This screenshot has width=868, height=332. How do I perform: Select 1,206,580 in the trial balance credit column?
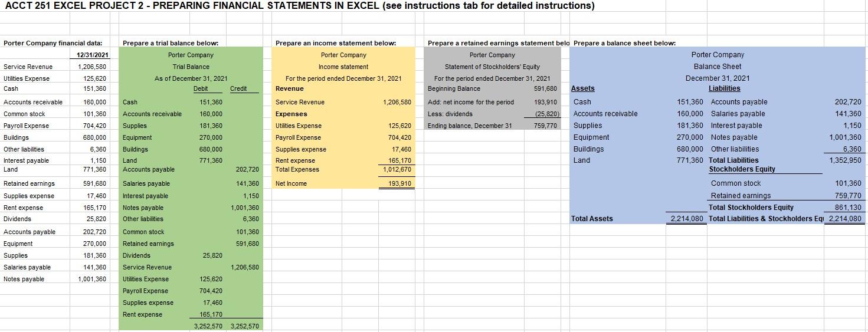tap(245, 267)
